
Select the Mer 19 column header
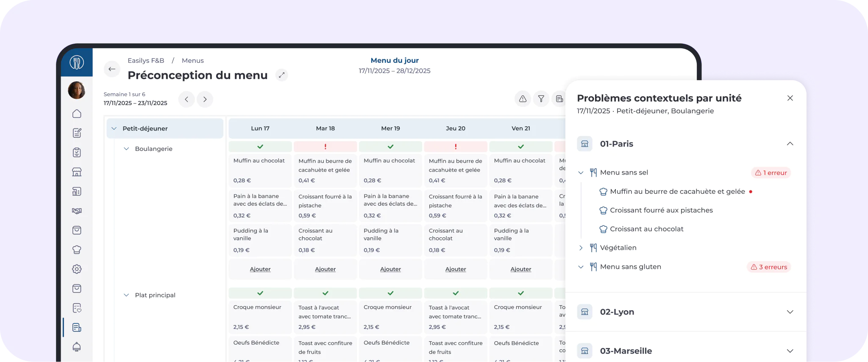point(390,128)
